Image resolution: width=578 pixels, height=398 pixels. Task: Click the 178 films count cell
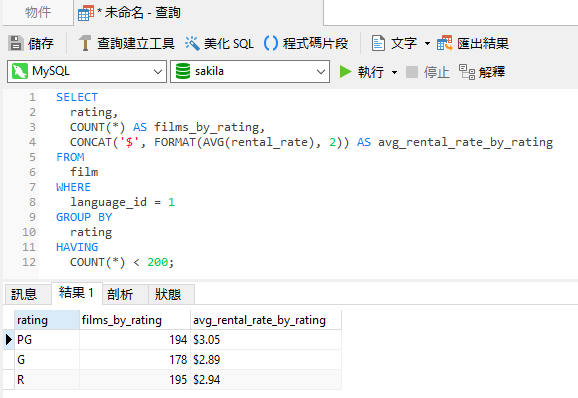[135, 359]
